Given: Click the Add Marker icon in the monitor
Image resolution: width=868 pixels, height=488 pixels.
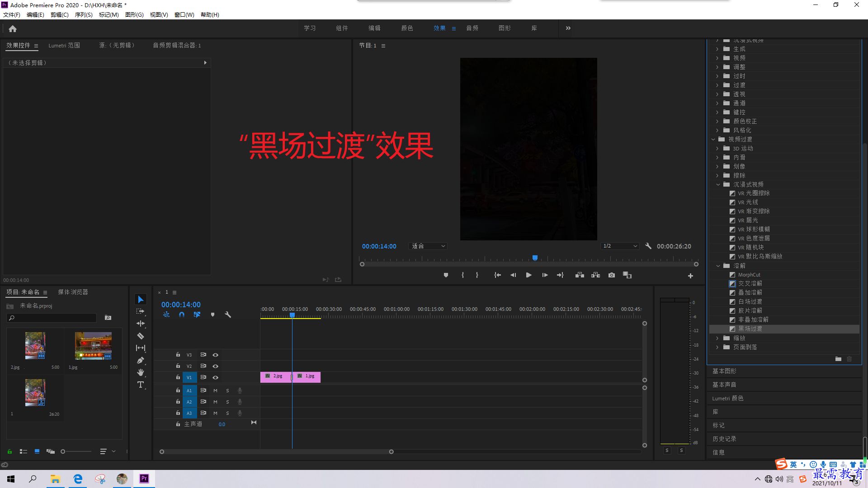Looking at the screenshot, I should pyautogui.click(x=446, y=275).
